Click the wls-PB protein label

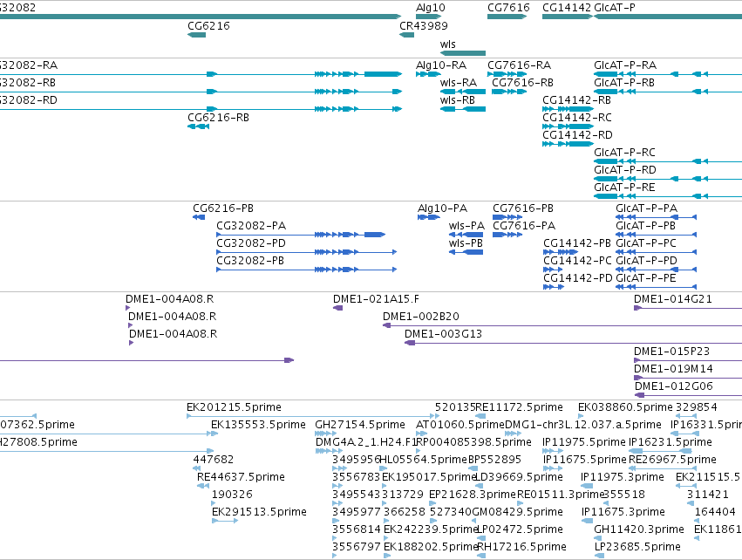[466, 243]
